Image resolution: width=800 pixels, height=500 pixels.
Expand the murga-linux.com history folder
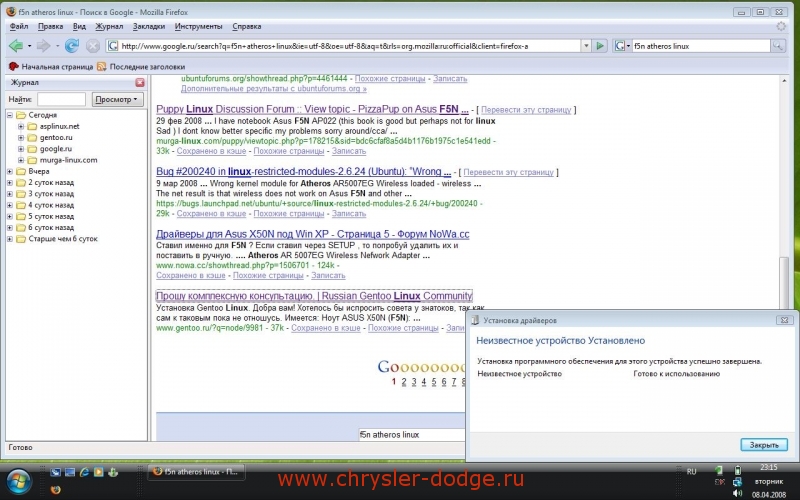[21, 160]
